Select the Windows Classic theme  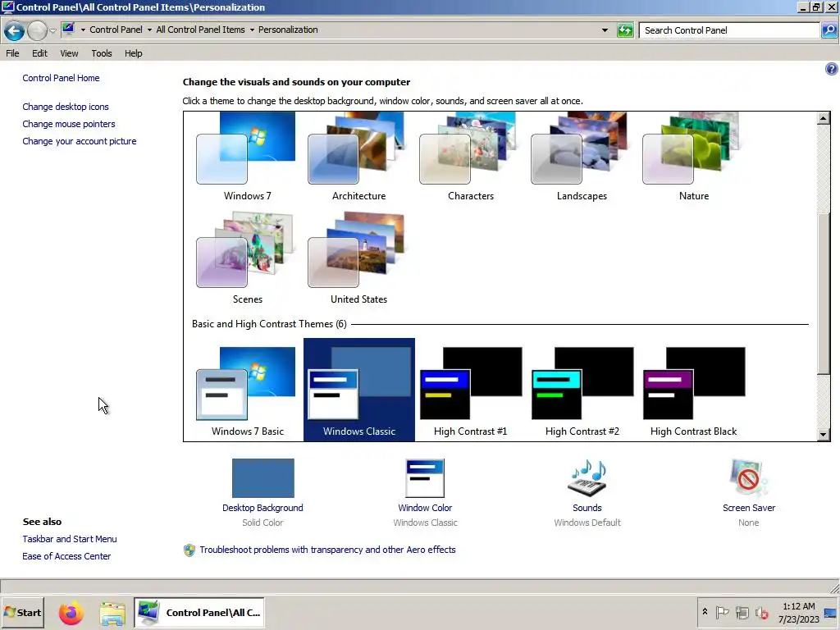(359, 390)
